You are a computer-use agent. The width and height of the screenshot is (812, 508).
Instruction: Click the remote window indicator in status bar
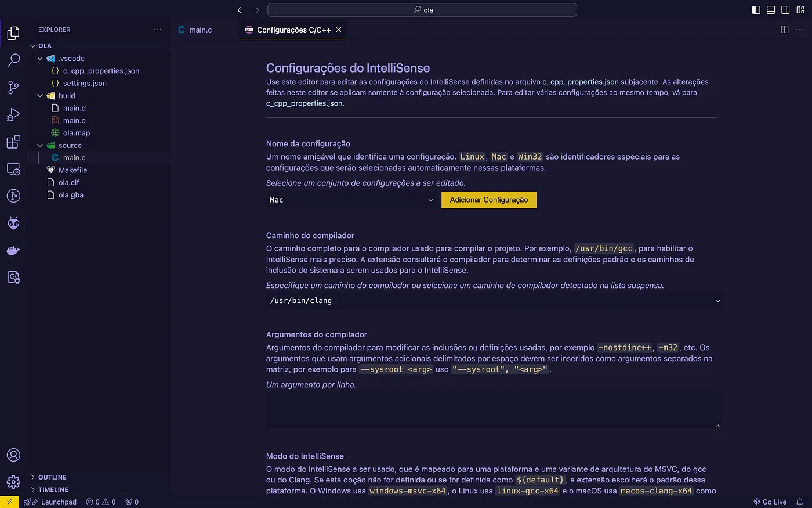point(9,502)
